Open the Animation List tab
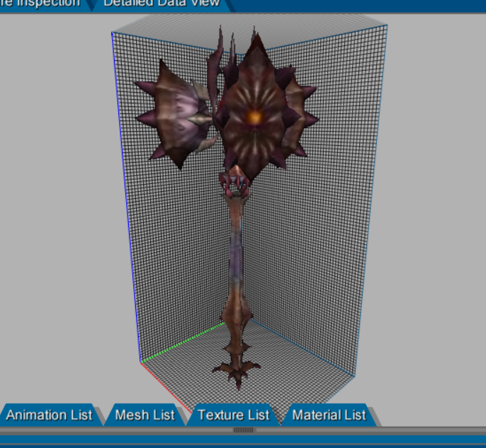The width and height of the screenshot is (486, 448). click(49, 415)
